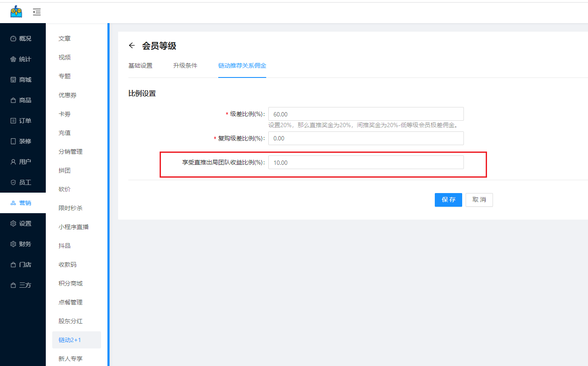Collapse the sidebar with the menu-fold icon
The width and height of the screenshot is (588, 366).
tap(37, 12)
